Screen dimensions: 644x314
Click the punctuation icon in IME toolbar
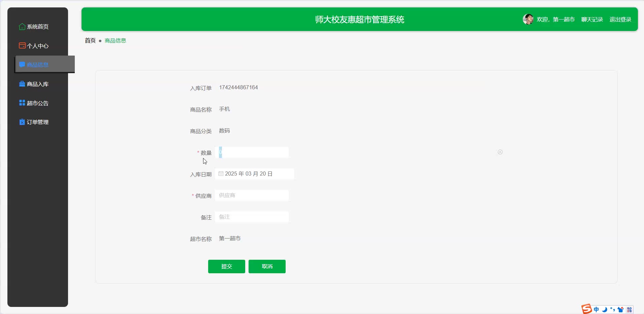[x=612, y=309]
